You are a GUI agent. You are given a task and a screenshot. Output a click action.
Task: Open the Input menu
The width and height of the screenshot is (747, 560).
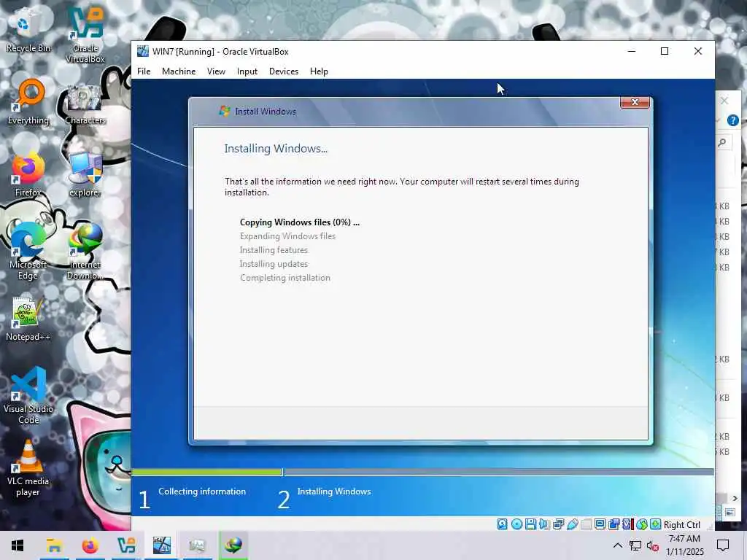tap(247, 71)
